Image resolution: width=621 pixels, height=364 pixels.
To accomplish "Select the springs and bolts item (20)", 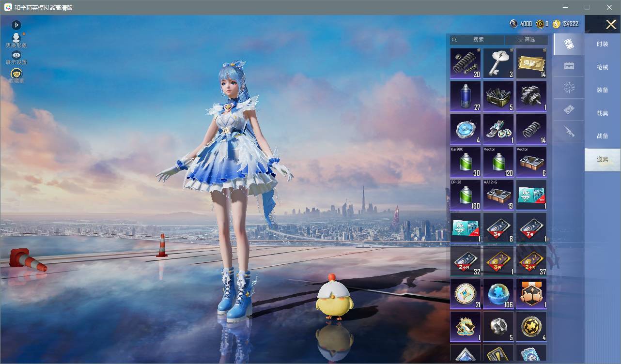I will 466,63.
